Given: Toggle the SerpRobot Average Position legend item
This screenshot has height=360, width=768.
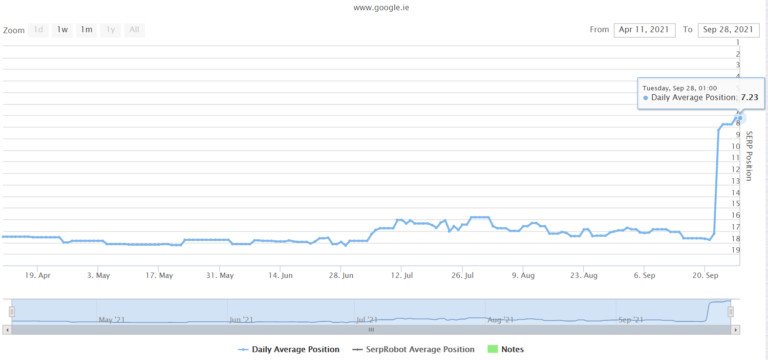Looking at the screenshot, I should [x=413, y=350].
